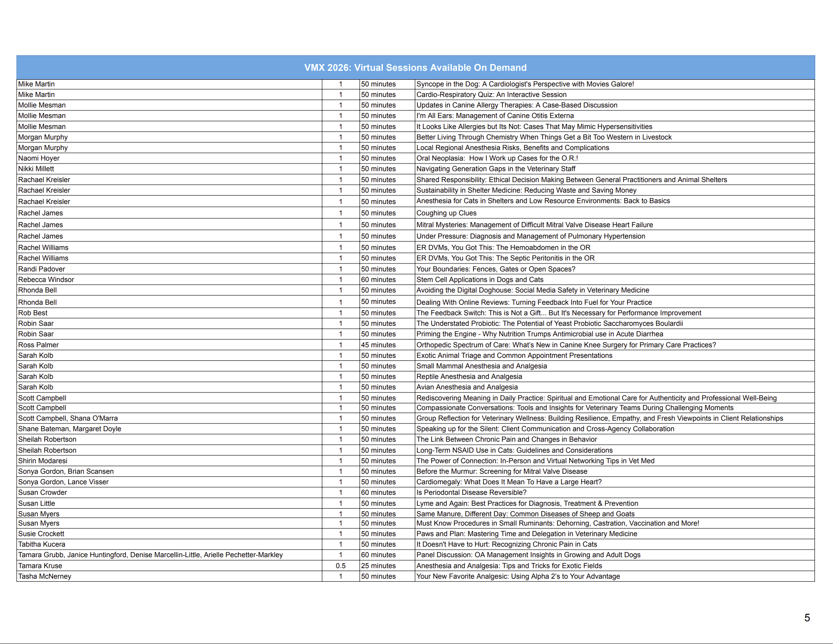Click Is Periodontal Disease Reversible session
The height and width of the screenshot is (644, 833).
tap(471, 492)
